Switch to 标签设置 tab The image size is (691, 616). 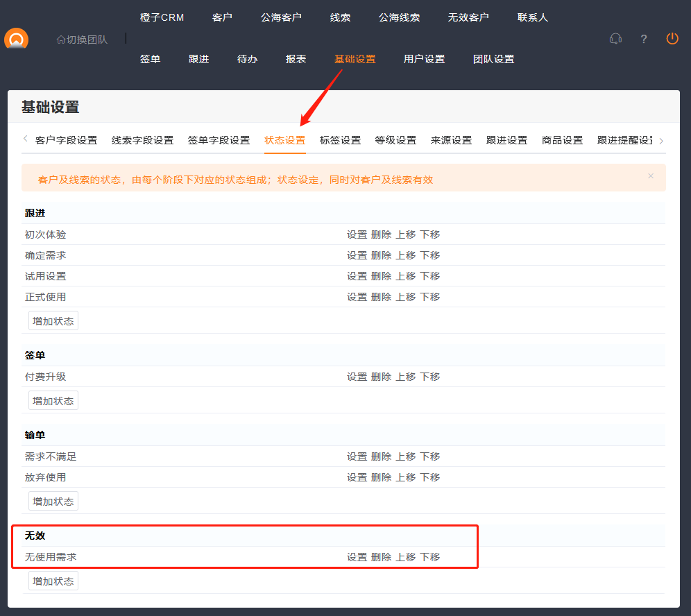coord(340,140)
